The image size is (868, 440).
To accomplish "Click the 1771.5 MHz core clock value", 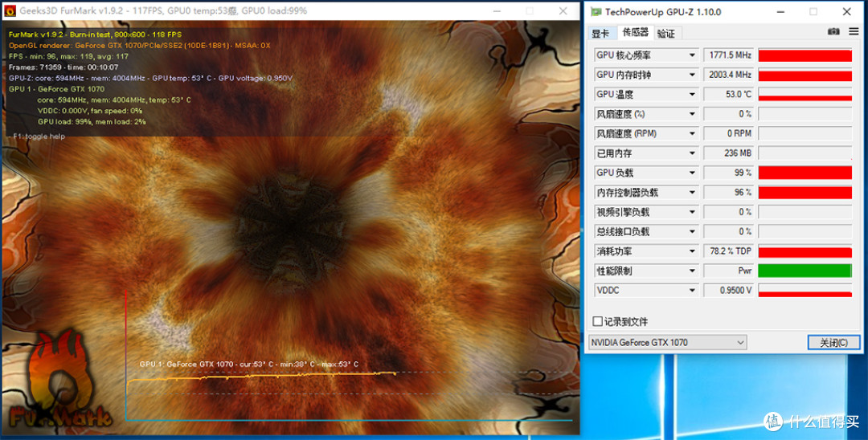I will click(728, 55).
